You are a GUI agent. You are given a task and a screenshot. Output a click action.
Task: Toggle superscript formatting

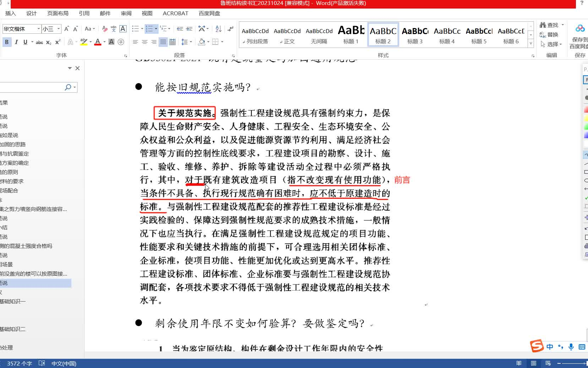pos(58,42)
